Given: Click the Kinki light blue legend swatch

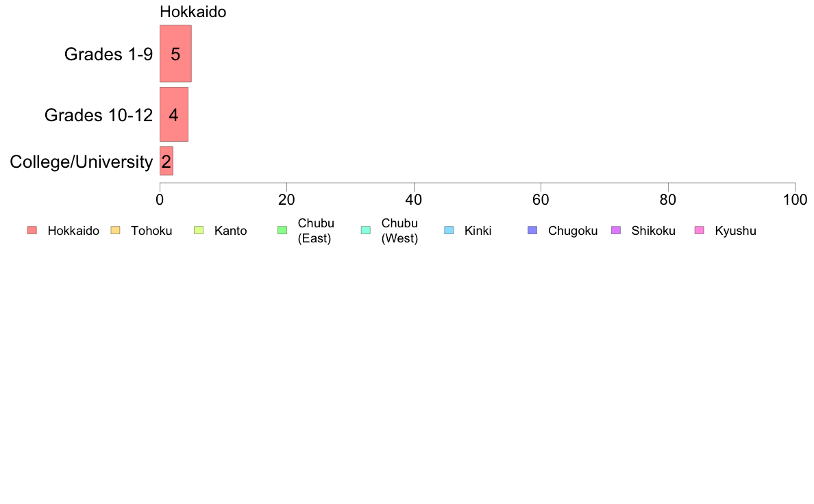Looking at the screenshot, I should (x=449, y=231).
